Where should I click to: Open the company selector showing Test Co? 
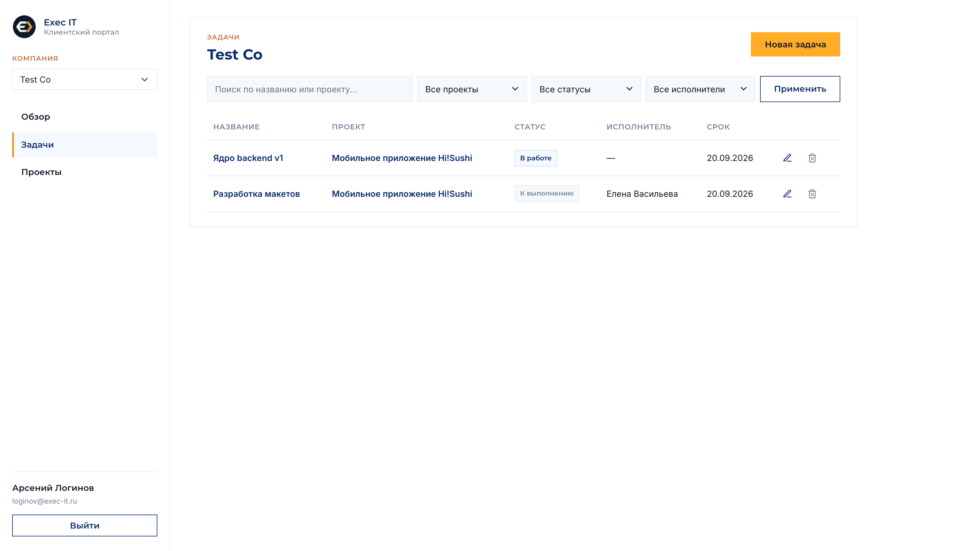click(84, 80)
